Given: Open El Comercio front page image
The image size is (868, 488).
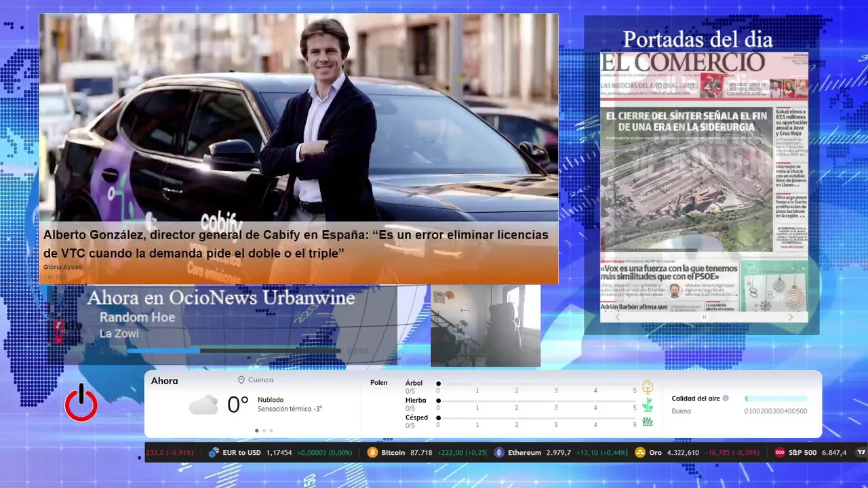Looking at the screenshot, I should point(704,181).
